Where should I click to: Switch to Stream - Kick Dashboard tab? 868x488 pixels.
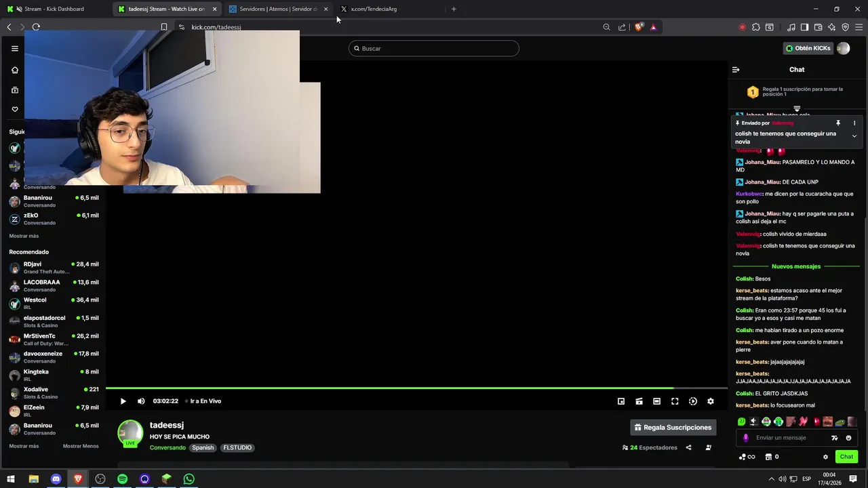(54, 9)
